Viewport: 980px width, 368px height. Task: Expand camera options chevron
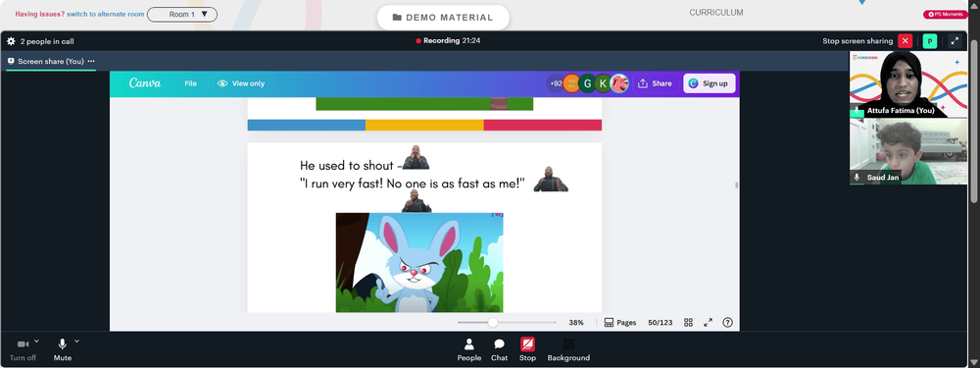pyautogui.click(x=36, y=342)
